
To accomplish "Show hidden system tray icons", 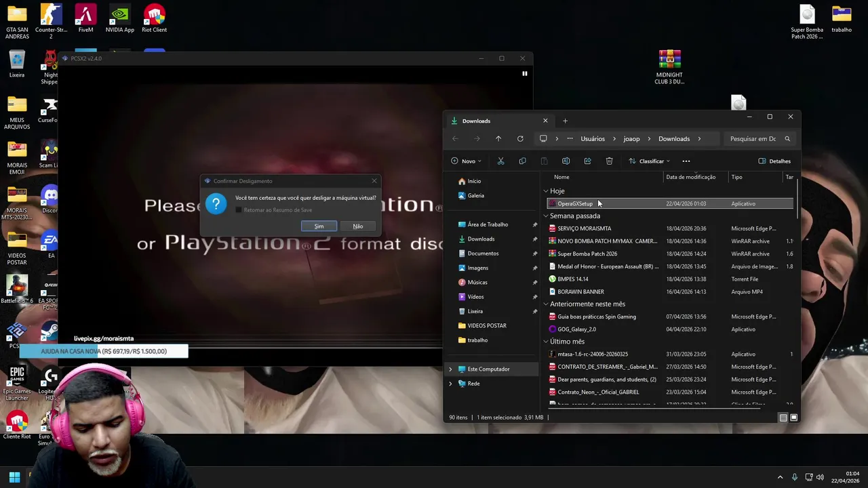I will [x=780, y=477].
